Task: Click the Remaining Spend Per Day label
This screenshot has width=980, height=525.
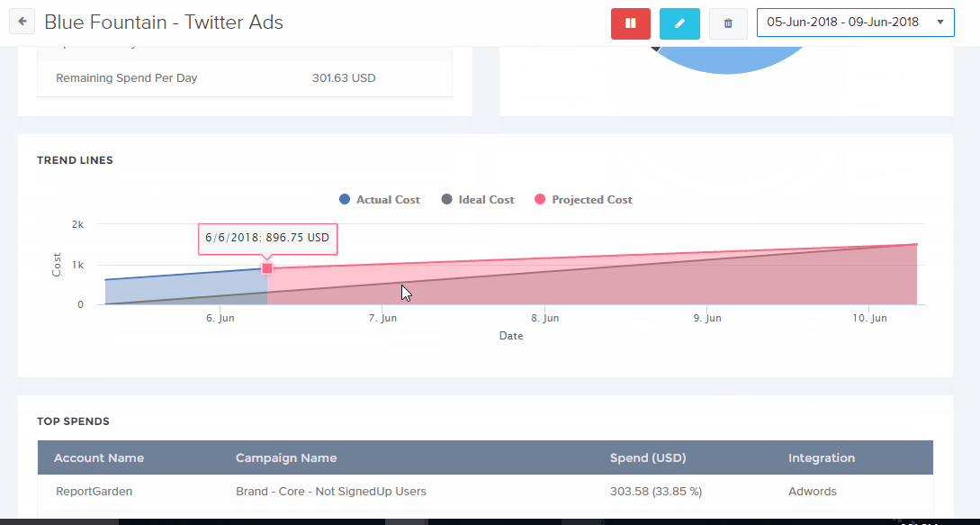Action: pos(127,78)
